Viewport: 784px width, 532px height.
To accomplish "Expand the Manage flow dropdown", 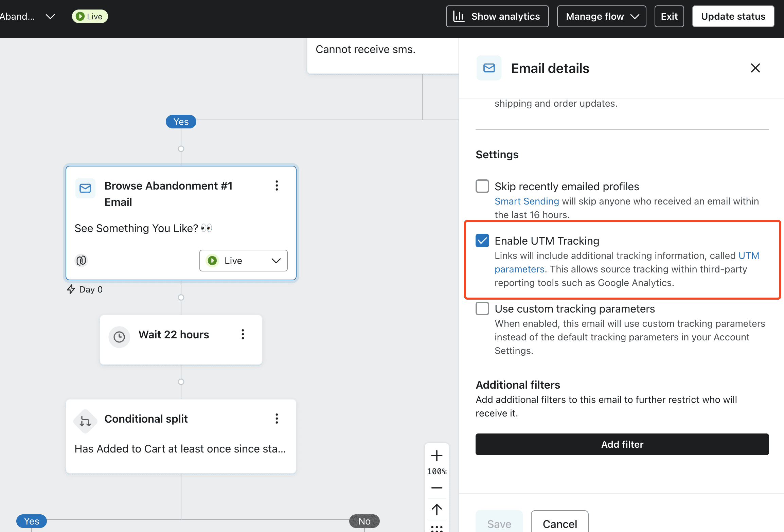I will pos(601,16).
